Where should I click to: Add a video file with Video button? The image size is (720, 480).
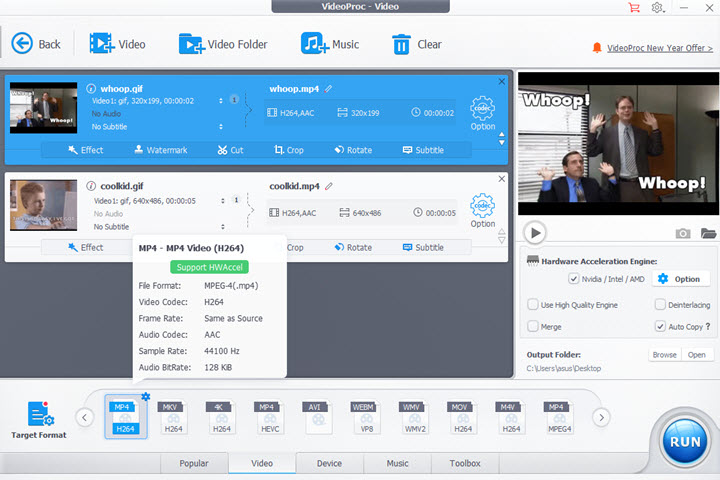coord(117,44)
